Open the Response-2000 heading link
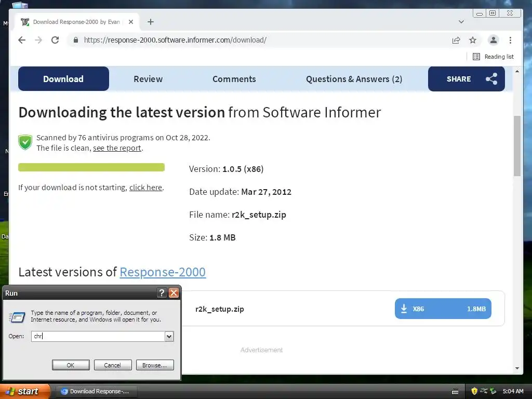This screenshot has width=532, height=399. tap(163, 272)
